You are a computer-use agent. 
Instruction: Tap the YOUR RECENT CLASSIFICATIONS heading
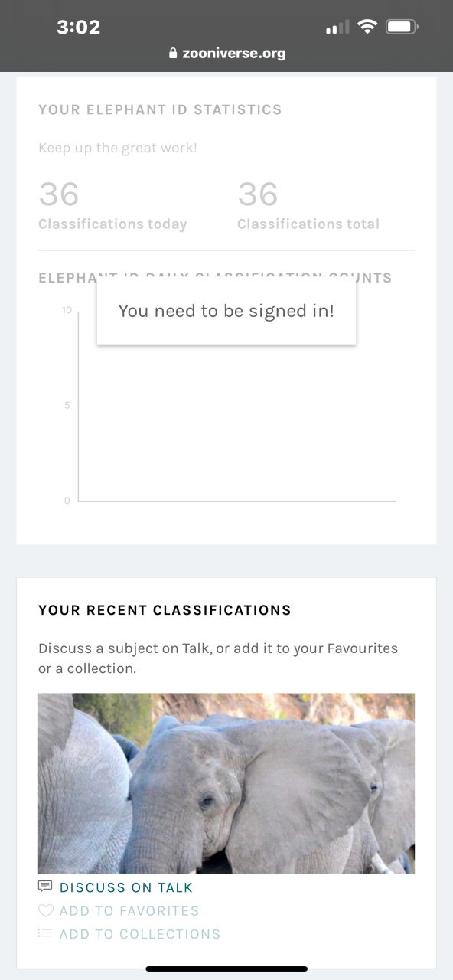[x=165, y=610]
